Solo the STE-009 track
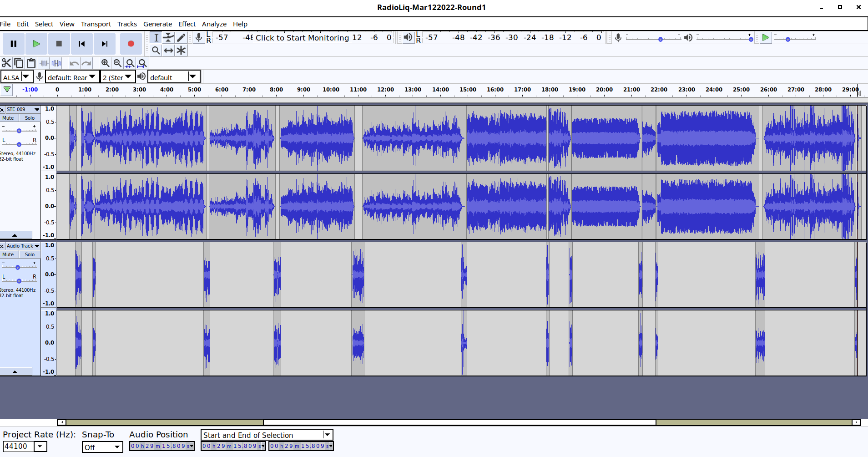 30,118
